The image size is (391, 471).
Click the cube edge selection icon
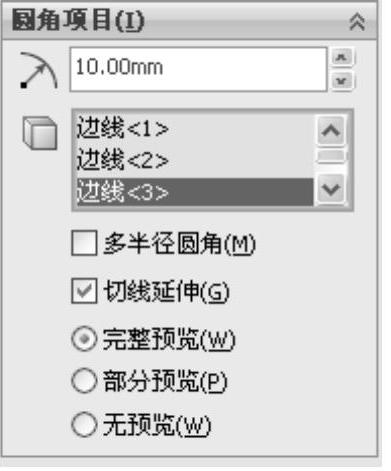(x=40, y=133)
